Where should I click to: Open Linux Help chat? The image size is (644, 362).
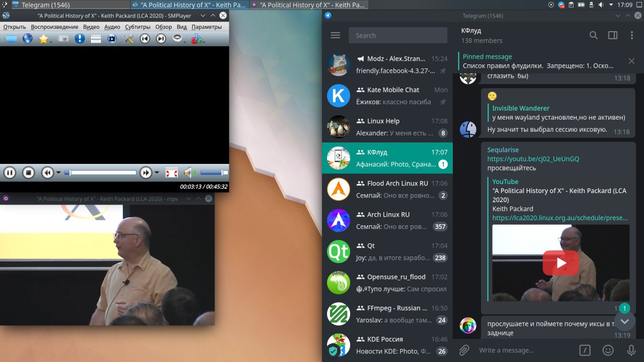point(387,127)
